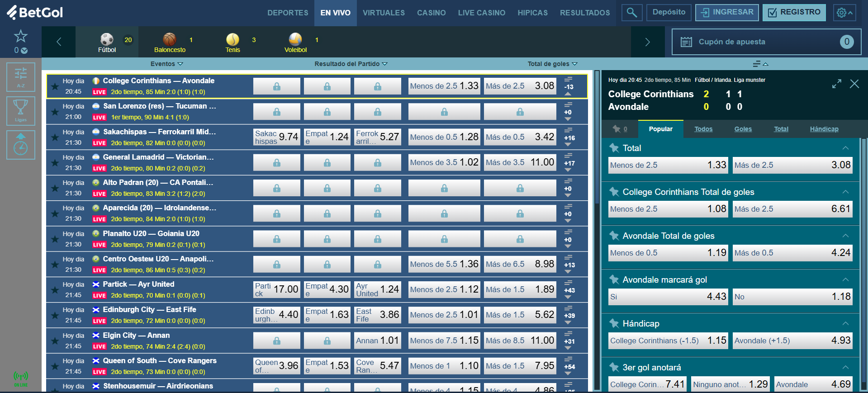868x393 pixels.
Task: Favorite the Edinburgh City — East Fife match
Action: coord(55,315)
